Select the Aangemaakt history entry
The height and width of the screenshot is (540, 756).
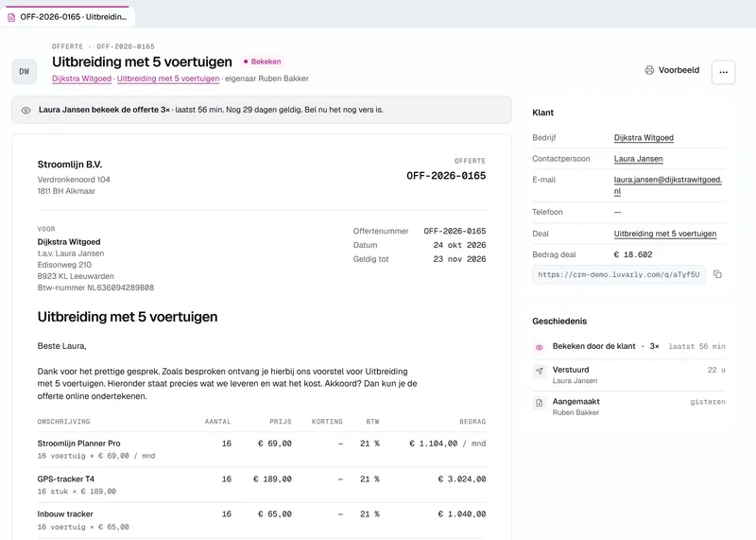pos(628,407)
